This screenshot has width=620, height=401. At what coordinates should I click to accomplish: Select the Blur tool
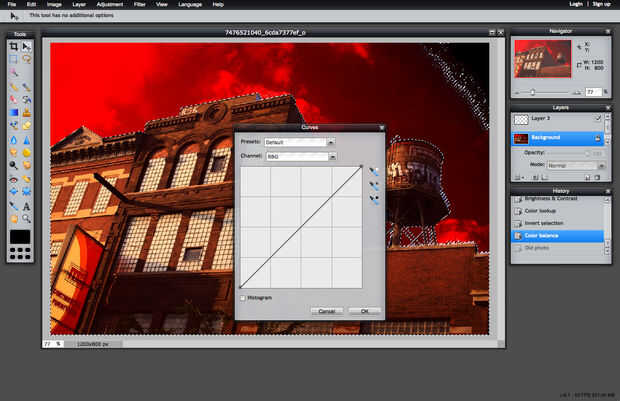point(13,140)
